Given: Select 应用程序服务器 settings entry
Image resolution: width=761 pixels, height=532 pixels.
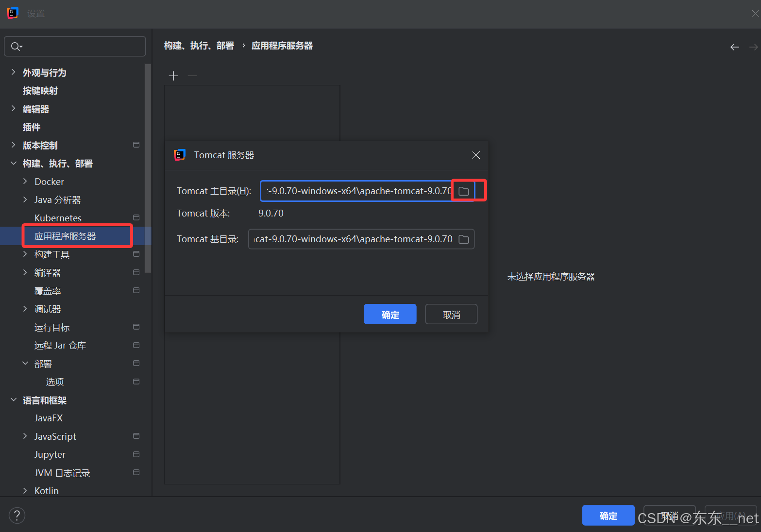Looking at the screenshot, I should tap(65, 236).
